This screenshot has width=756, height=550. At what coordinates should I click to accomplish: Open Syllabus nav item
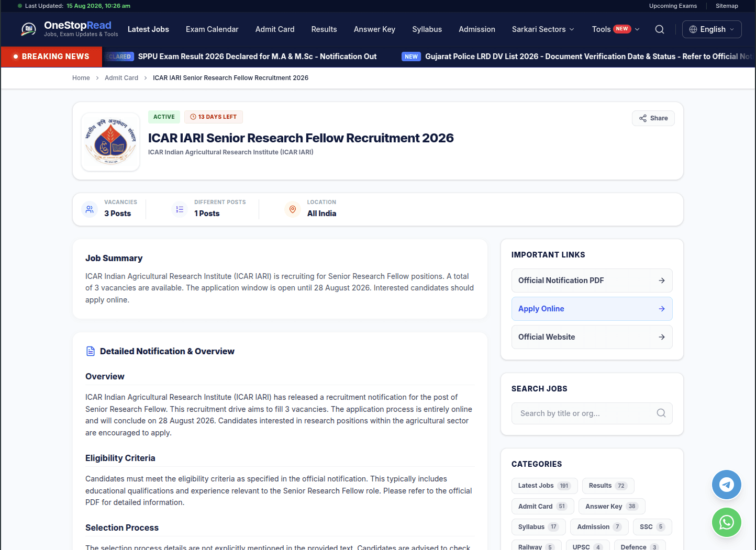(427, 29)
